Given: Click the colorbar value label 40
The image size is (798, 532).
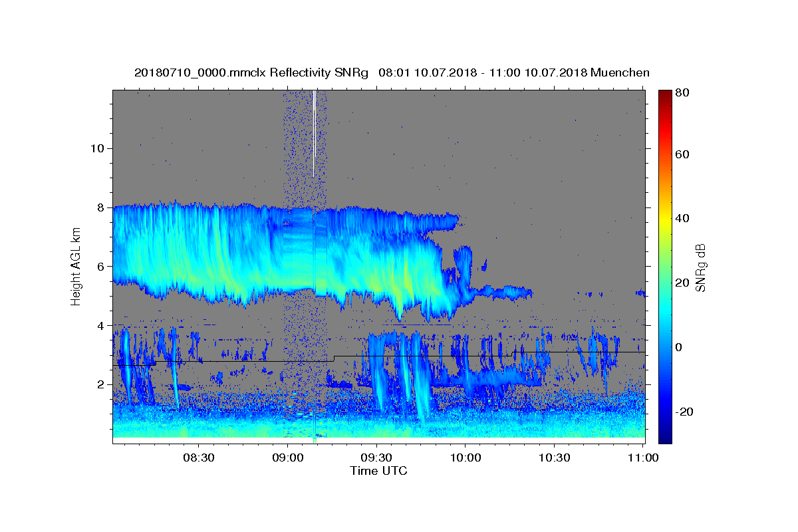Looking at the screenshot, I should pos(682,218).
